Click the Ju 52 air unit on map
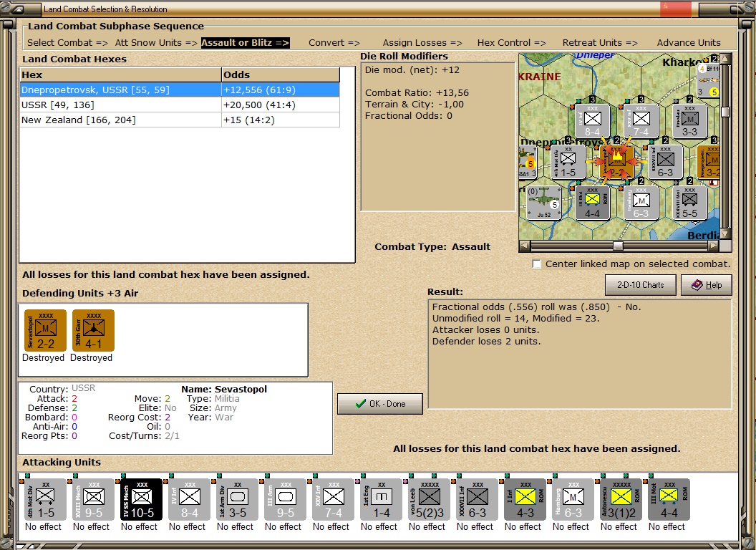The image size is (756, 550). [x=544, y=203]
